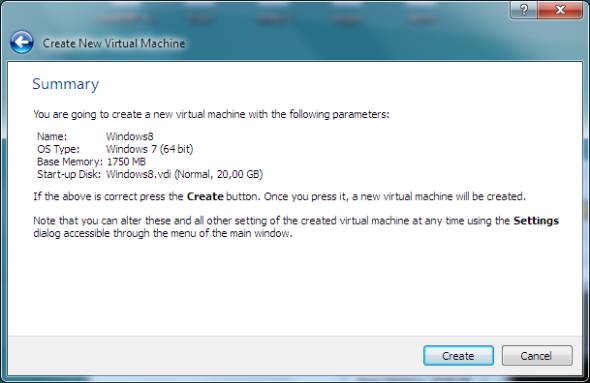Close the Create New Virtual Machine dialog
This screenshot has height=383, width=590.
(x=560, y=10)
